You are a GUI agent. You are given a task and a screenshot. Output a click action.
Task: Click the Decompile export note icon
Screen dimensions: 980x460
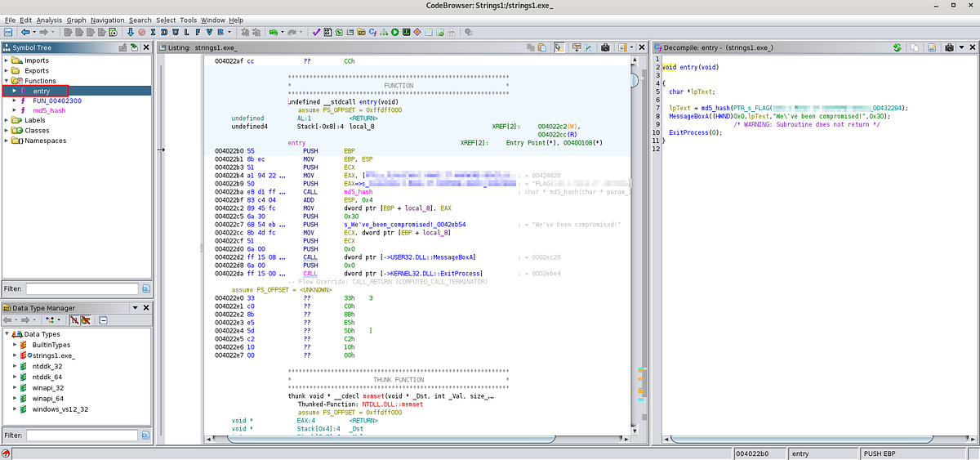[x=932, y=47]
